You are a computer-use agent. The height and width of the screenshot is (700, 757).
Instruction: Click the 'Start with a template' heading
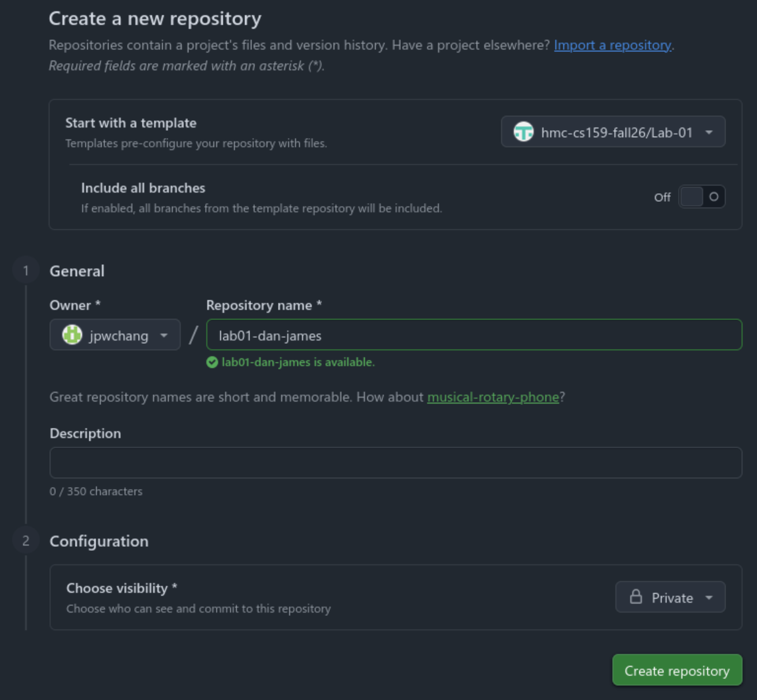coord(131,123)
